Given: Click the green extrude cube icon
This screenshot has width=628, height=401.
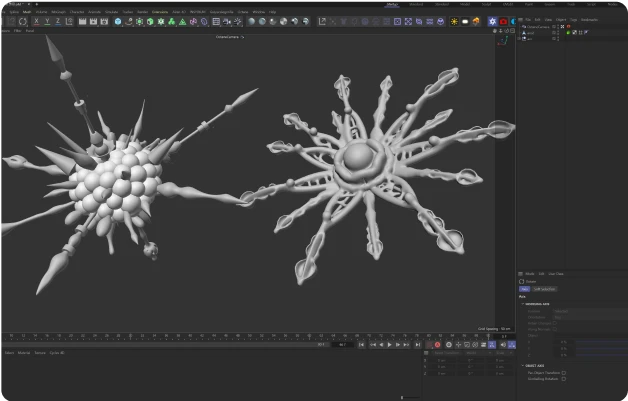Looking at the screenshot, I should (x=150, y=22).
